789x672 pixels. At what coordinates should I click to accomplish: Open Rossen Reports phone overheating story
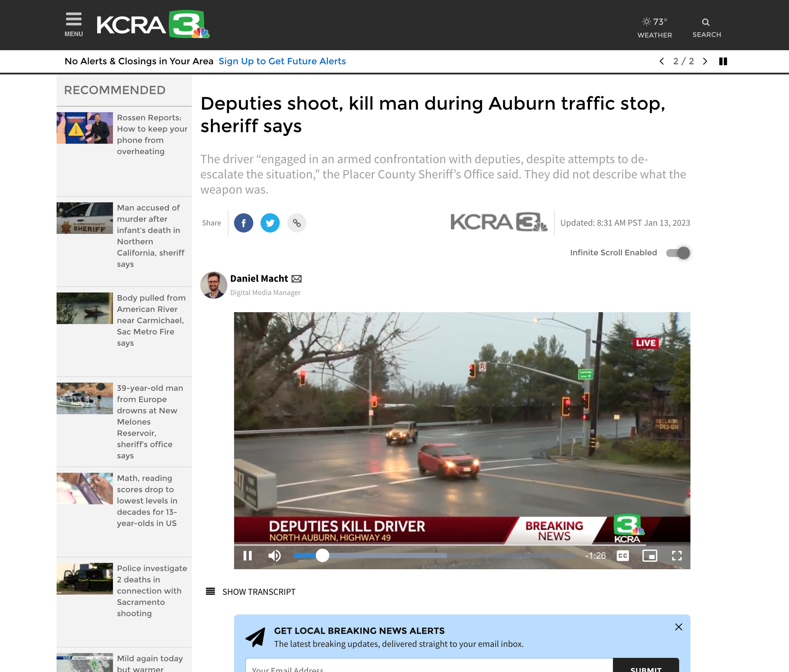click(152, 134)
